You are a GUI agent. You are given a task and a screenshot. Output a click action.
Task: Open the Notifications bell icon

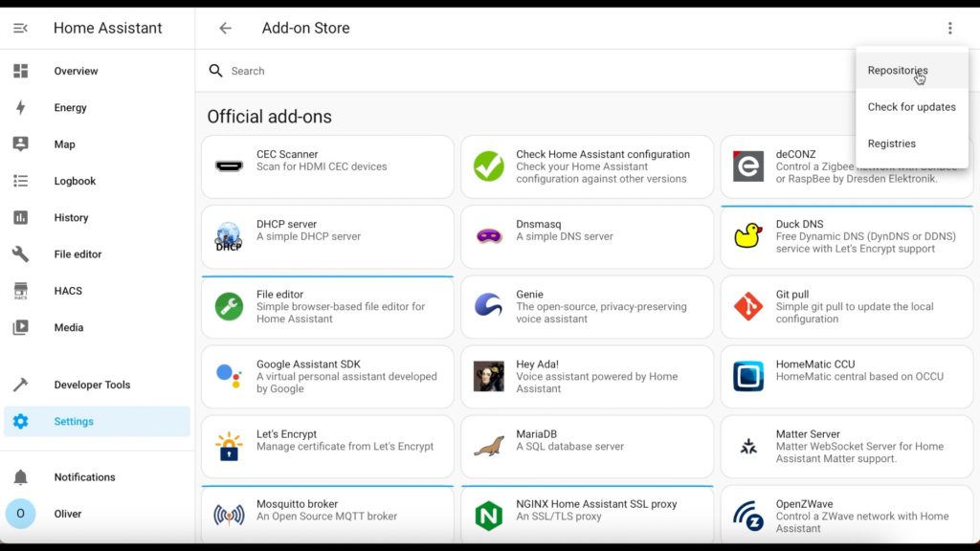coord(21,476)
